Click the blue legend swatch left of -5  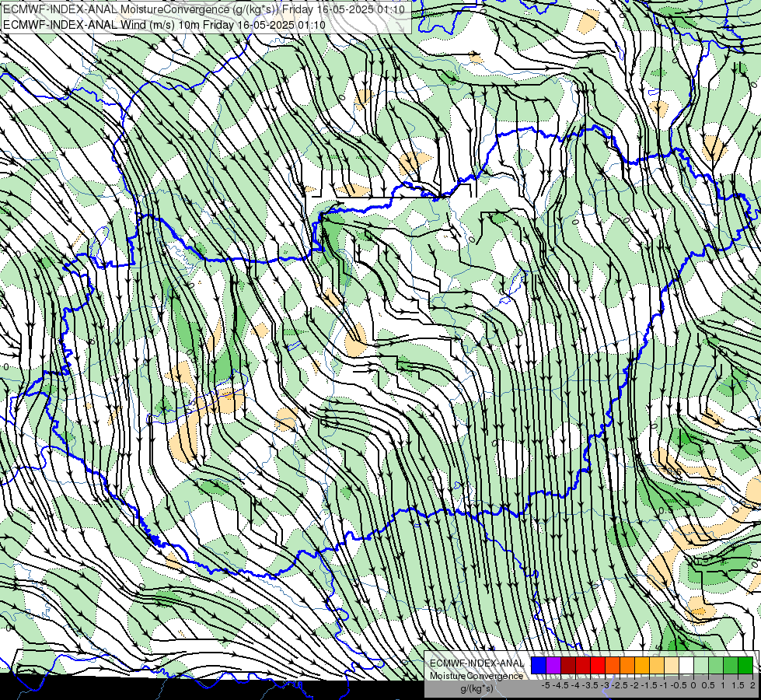[x=539, y=666]
